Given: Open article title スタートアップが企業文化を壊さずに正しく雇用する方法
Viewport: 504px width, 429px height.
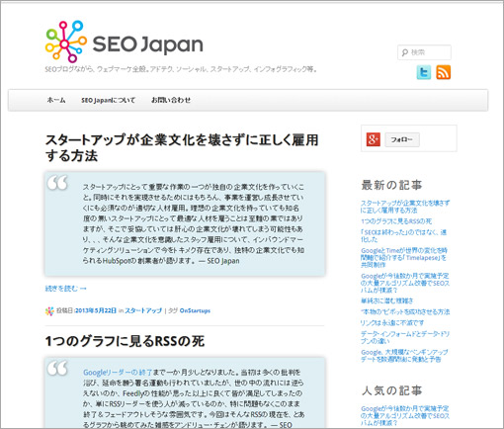Looking at the screenshot, I should tap(182, 147).
